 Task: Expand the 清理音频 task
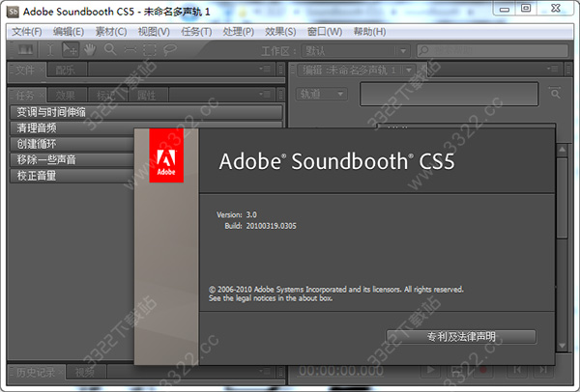click(x=146, y=127)
